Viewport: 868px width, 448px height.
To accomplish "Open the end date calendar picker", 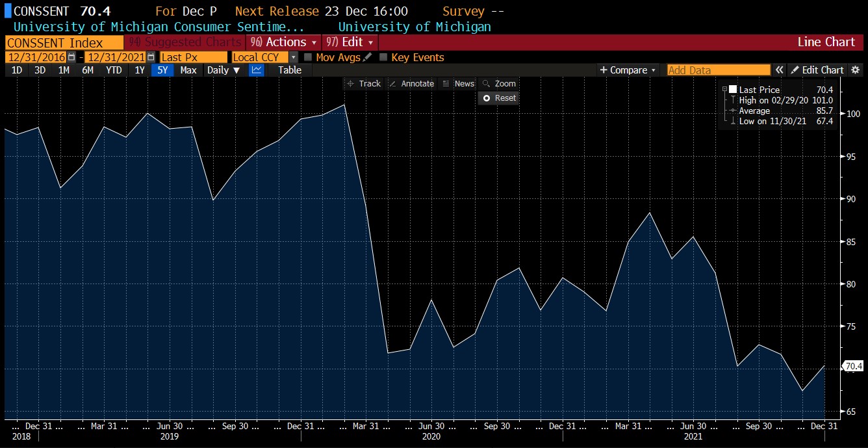I will point(151,57).
